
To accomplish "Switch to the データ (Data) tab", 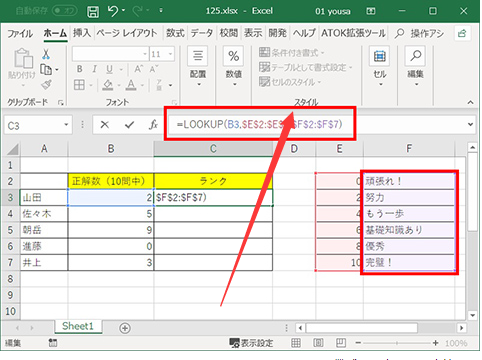I will coord(202,33).
